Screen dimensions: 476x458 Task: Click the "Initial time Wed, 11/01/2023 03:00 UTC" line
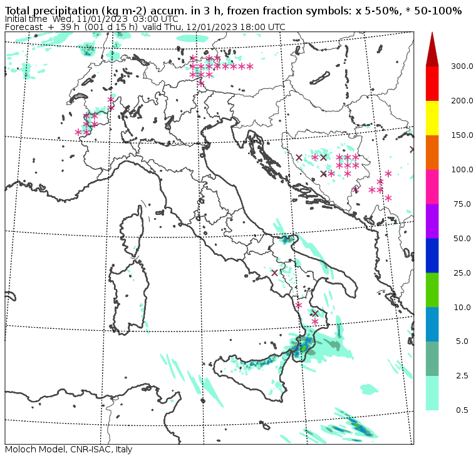click(x=91, y=19)
